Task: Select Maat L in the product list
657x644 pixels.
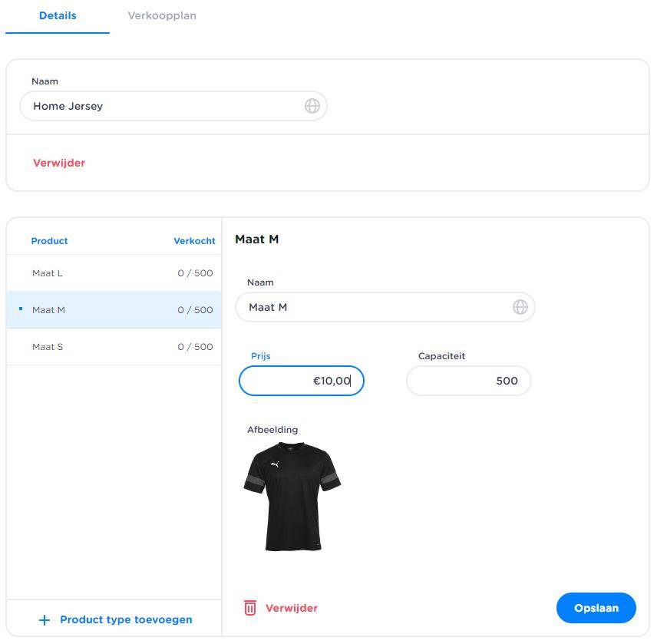Action: pyautogui.click(x=114, y=273)
